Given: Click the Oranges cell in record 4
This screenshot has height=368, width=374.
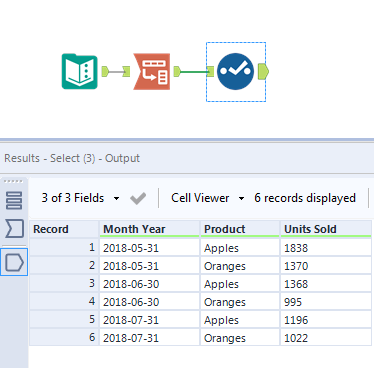Looking at the screenshot, I should (240, 302).
